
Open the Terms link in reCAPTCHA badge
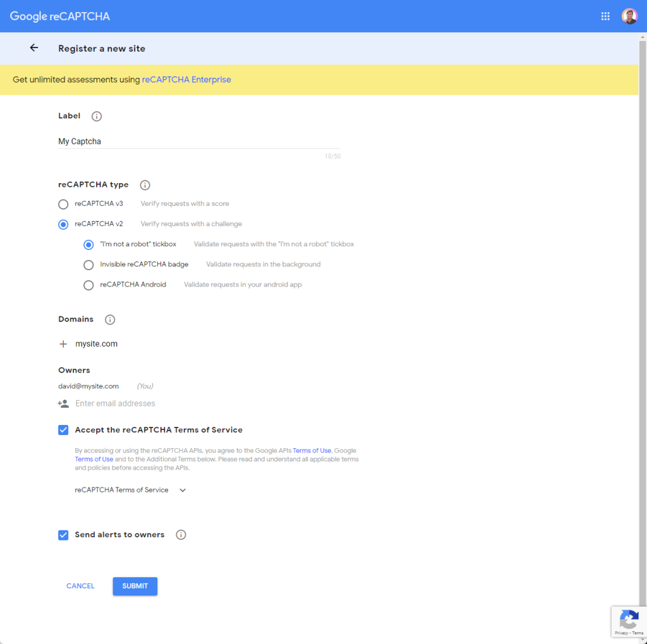click(638, 633)
